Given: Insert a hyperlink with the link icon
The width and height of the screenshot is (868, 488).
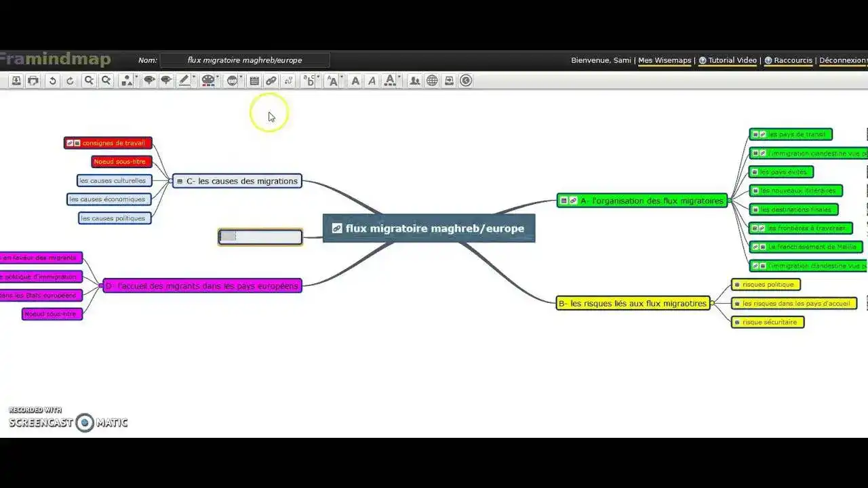Looking at the screenshot, I should tap(271, 81).
